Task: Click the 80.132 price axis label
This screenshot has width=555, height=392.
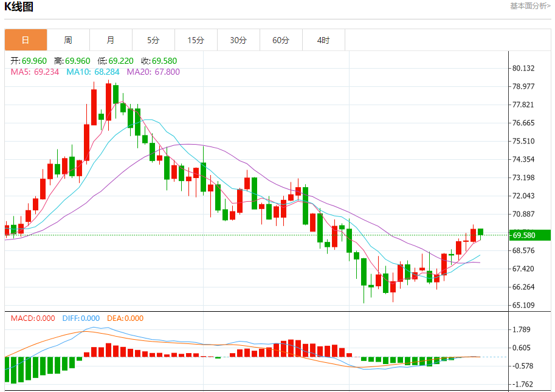Action: 523,68
